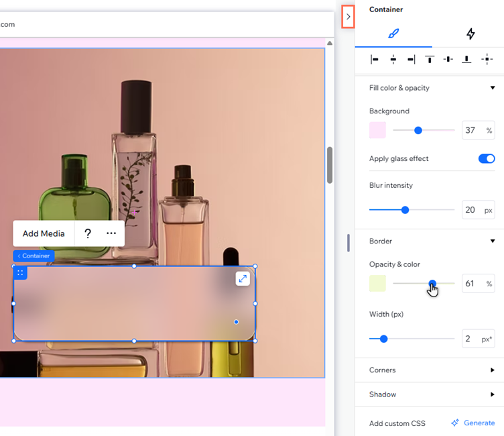Viewport: 504px width, 436px height.
Task: Click the canvas scroll up arrow
Action: click(330, 43)
